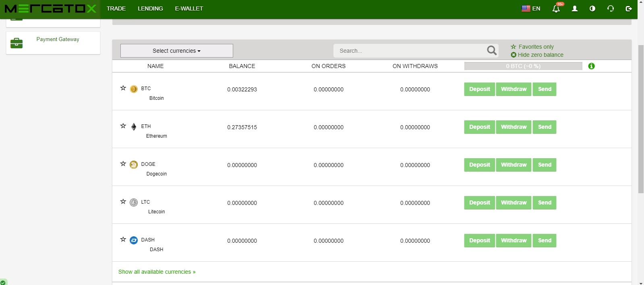Image resolution: width=644 pixels, height=285 pixels.
Task: Withdraw from the ETH wallet
Action: click(514, 127)
